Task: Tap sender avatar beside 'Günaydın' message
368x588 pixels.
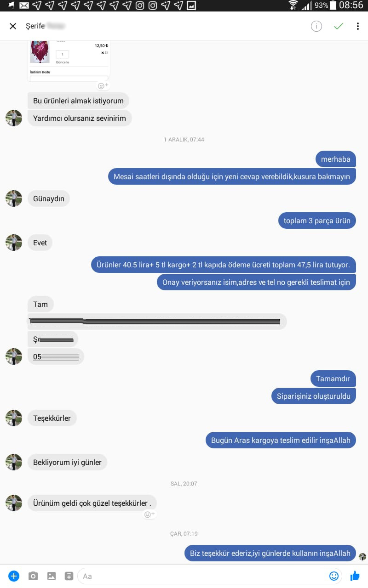Action: (14, 198)
